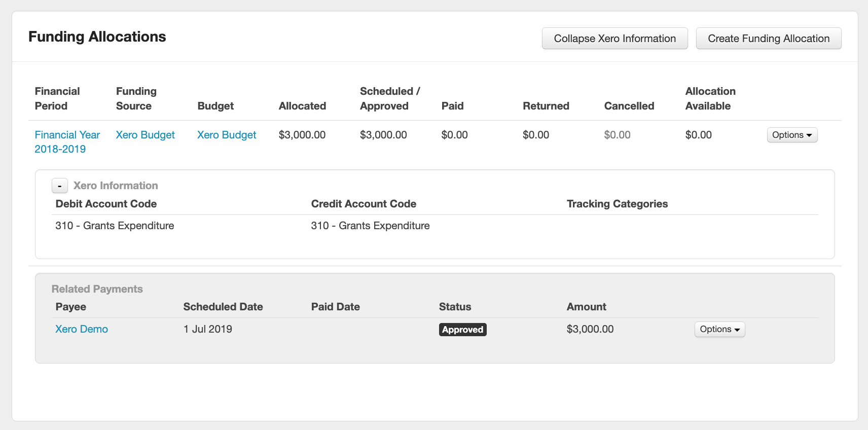
Task: Click the greyed-out Cancelled $0.00 value
Action: tap(617, 135)
